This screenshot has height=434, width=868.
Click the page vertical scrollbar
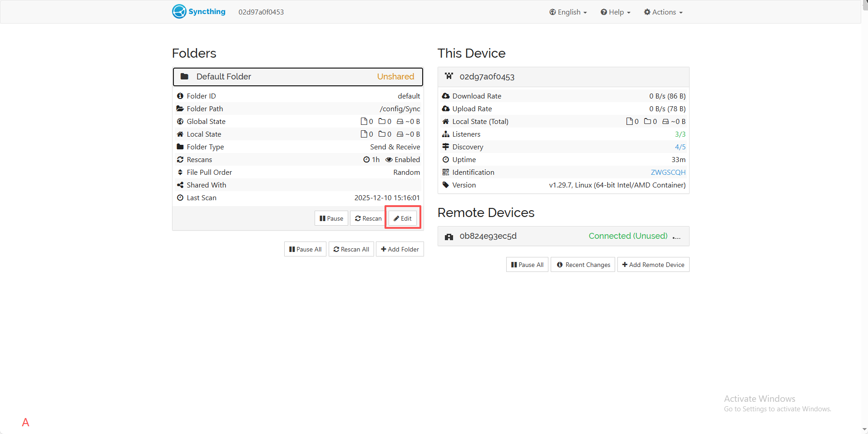point(864,217)
